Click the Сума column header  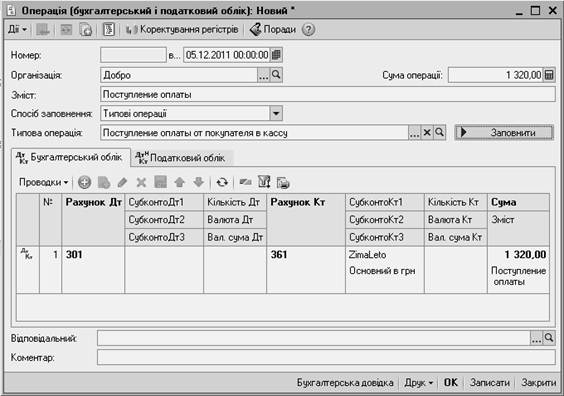(518, 202)
